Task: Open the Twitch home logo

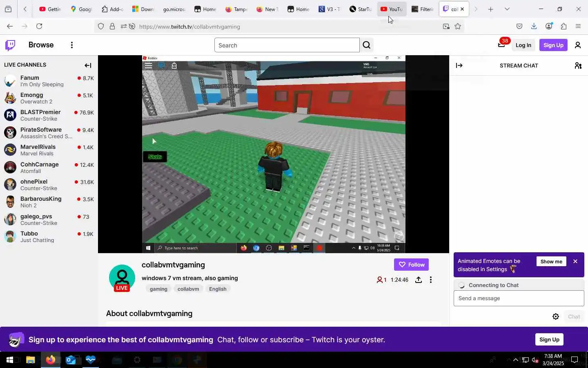Action: coord(10,45)
